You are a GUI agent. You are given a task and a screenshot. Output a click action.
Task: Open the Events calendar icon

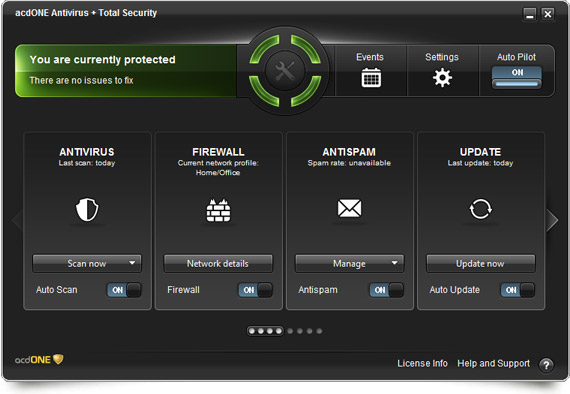click(371, 77)
